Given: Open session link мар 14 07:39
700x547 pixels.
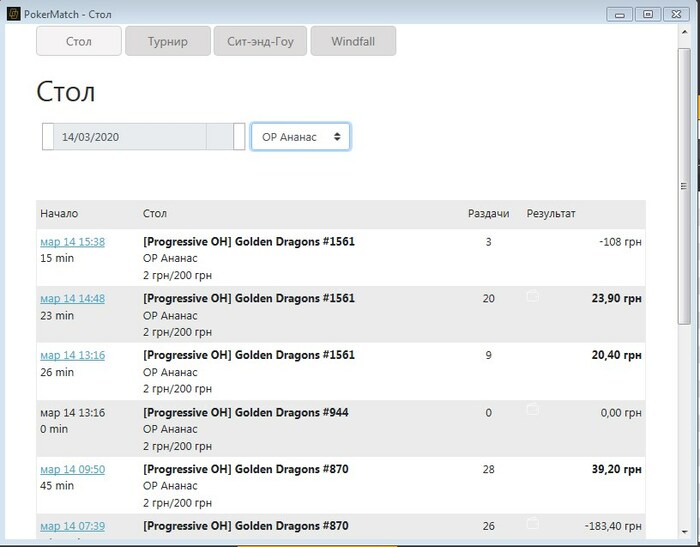Looking at the screenshot, I should coord(72,526).
